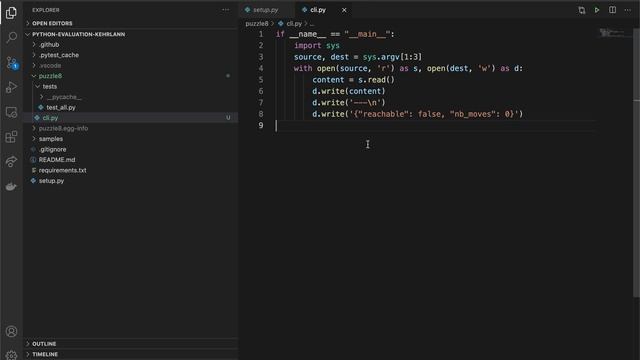
Task: Open the Search view icon
Action: point(11,38)
